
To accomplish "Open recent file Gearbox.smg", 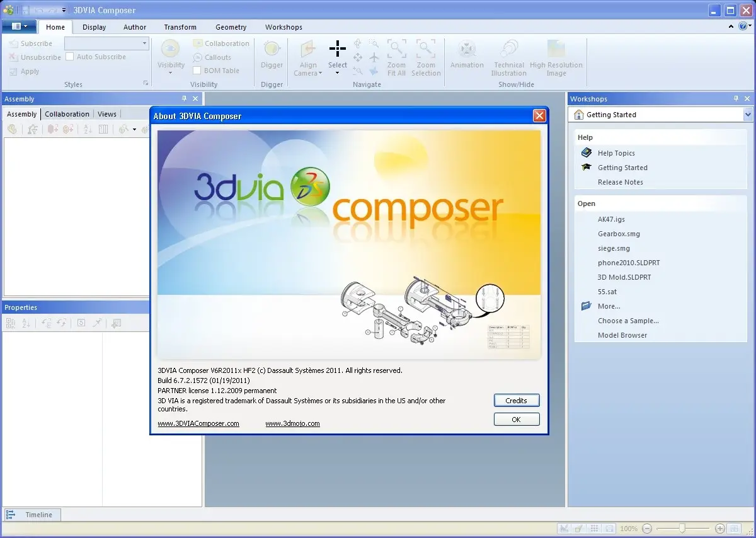I will tap(619, 234).
